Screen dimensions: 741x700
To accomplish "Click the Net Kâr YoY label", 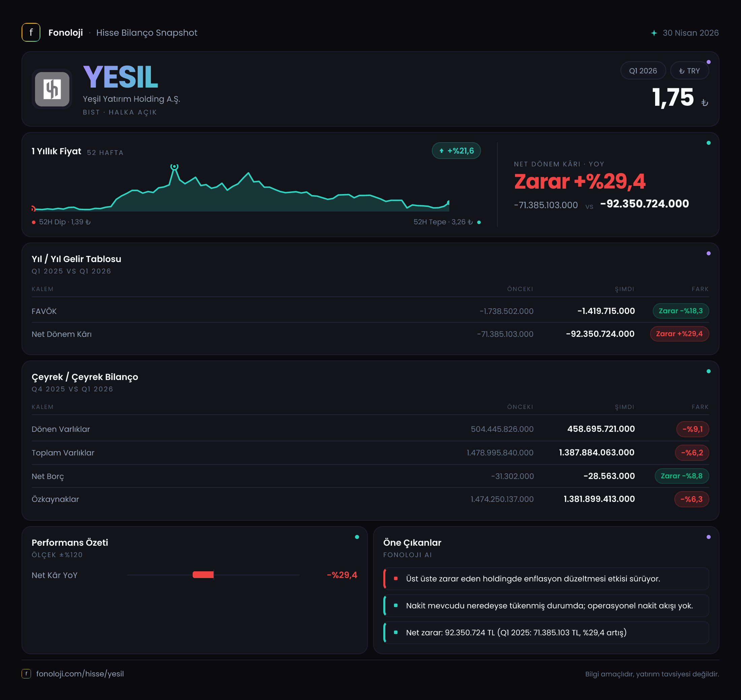I will pos(55,575).
